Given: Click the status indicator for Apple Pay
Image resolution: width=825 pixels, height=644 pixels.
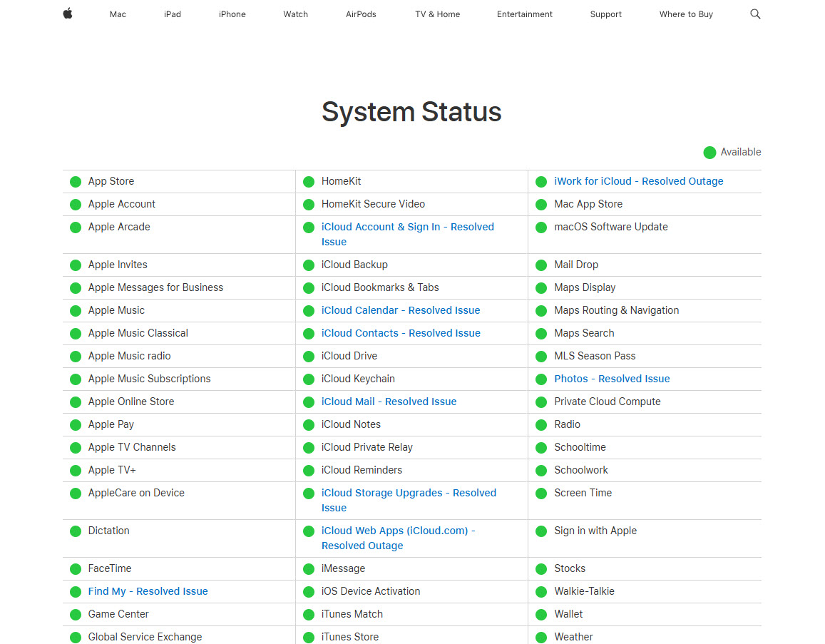Looking at the screenshot, I should click(x=76, y=425).
